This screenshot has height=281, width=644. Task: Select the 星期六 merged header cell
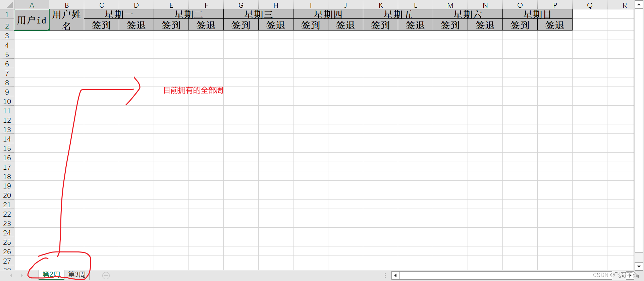pos(468,14)
